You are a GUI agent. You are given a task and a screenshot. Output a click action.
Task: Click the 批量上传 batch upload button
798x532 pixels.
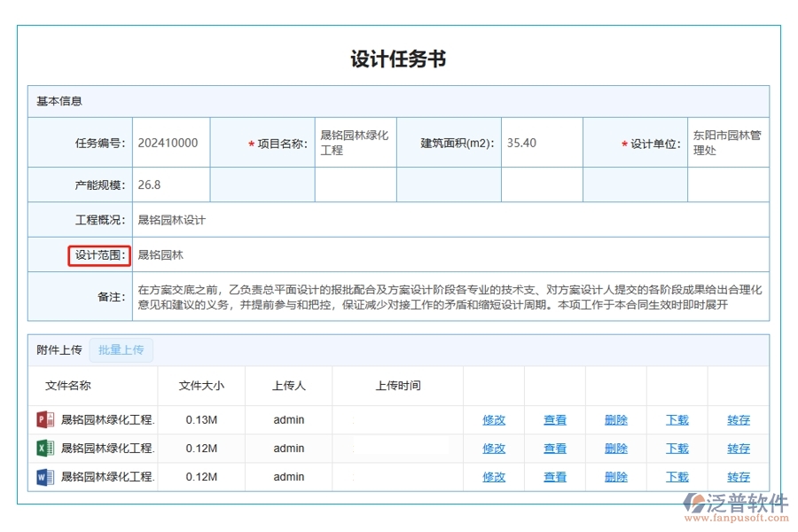[x=122, y=349]
